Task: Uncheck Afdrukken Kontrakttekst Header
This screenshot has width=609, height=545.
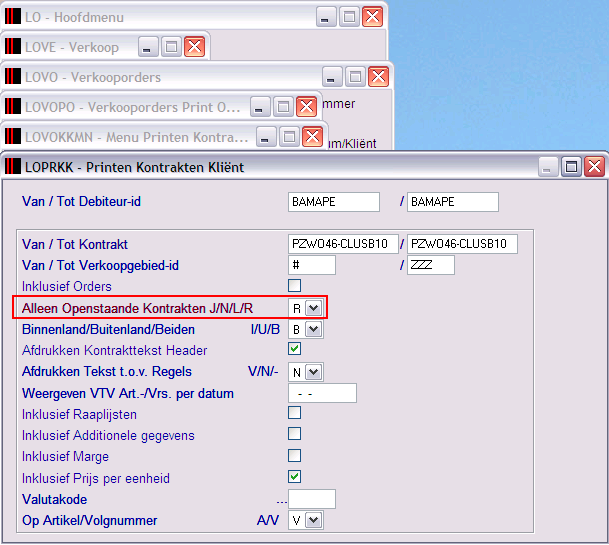Action: click(294, 348)
